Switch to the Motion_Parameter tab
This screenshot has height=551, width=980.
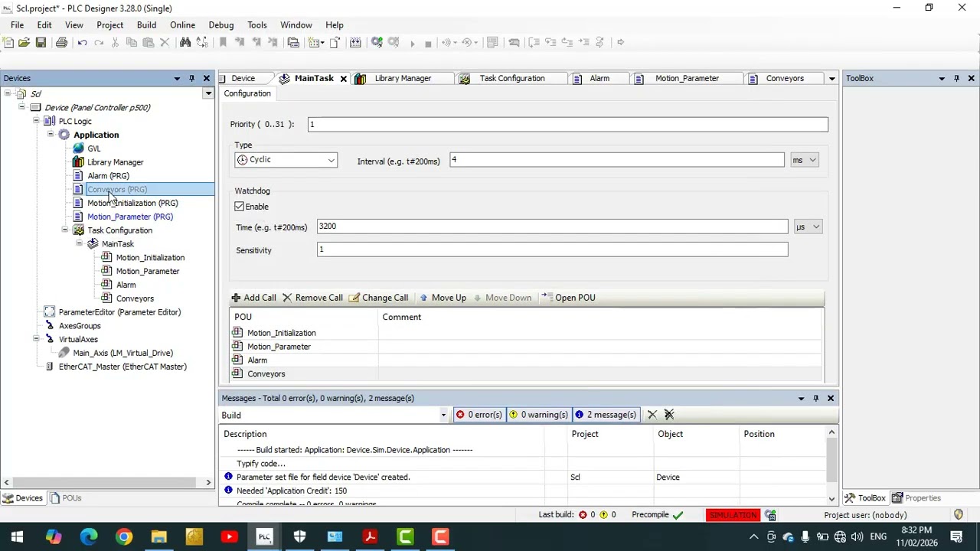(687, 78)
